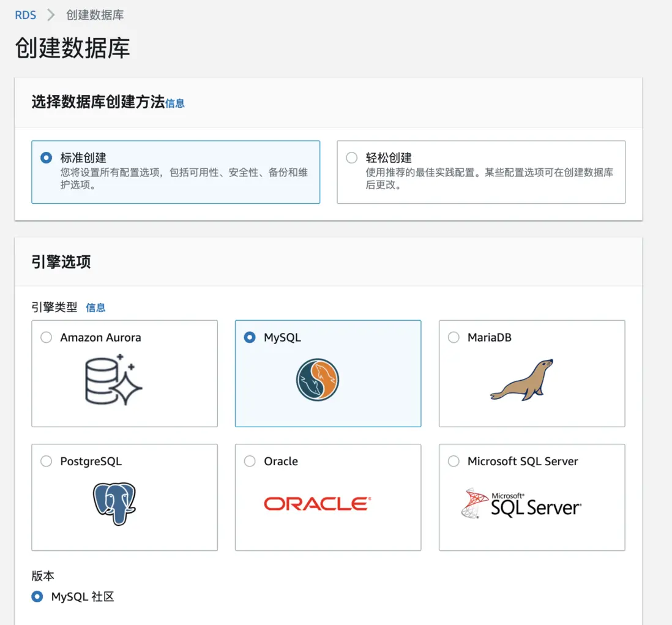Click the 标准创建 description text
The image size is (672, 625).
(x=184, y=179)
